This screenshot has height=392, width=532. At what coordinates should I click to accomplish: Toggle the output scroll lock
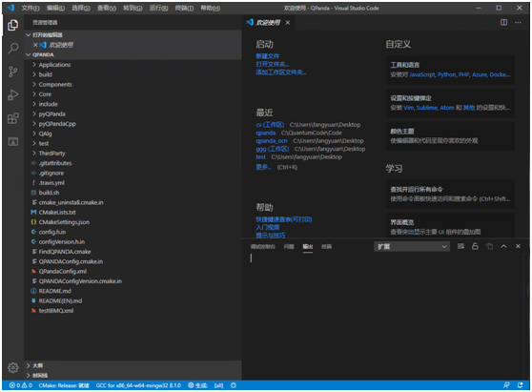pos(475,246)
